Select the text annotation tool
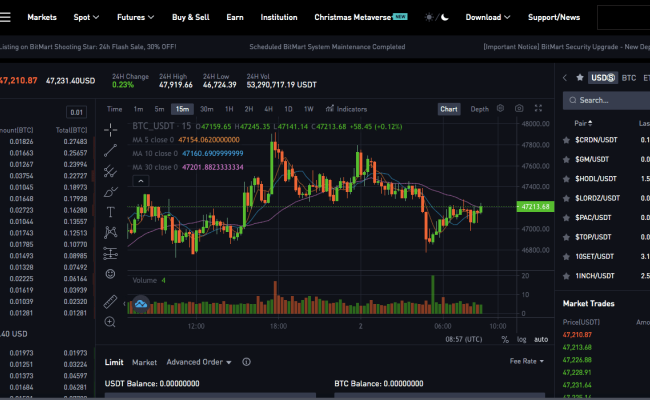650x400 pixels. pos(110,211)
